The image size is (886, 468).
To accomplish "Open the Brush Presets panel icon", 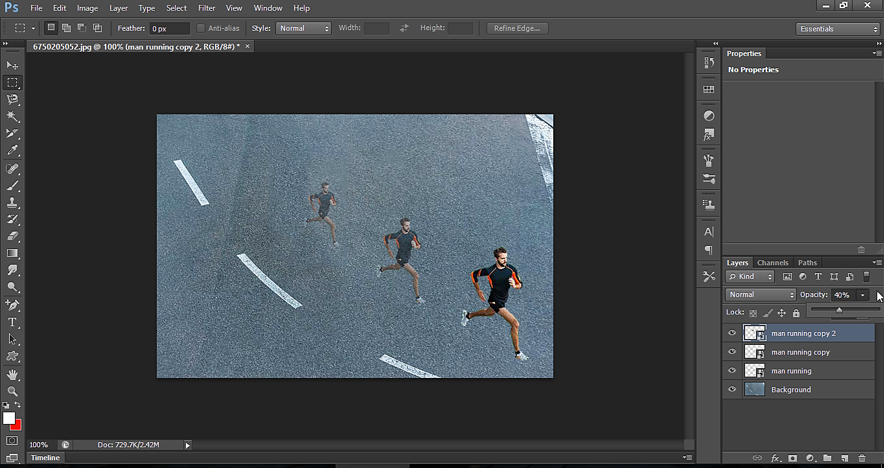I will (x=709, y=180).
